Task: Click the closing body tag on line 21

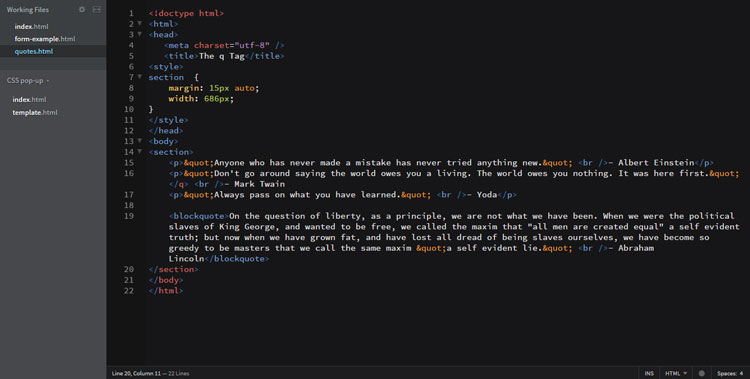Action: 166,280
